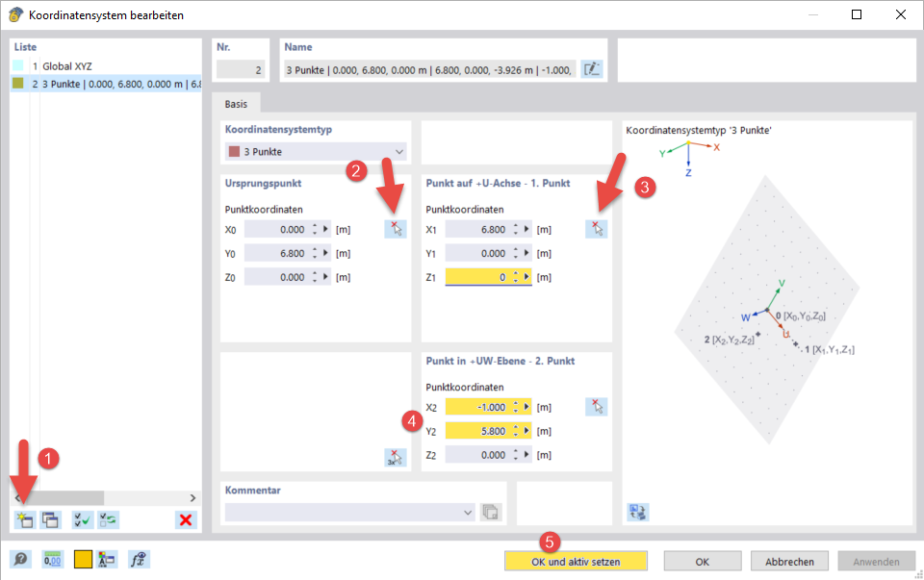Click invert selection icon below list

tap(109, 520)
